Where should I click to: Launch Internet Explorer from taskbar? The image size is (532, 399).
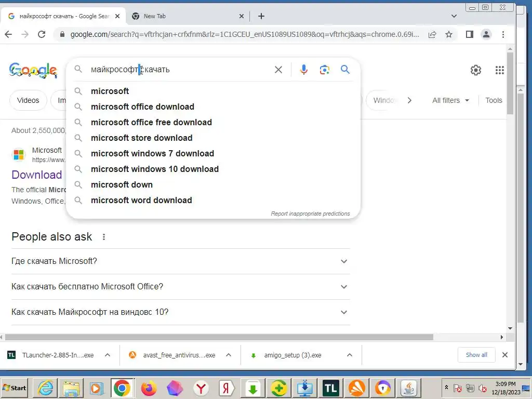click(x=45, y=388)
